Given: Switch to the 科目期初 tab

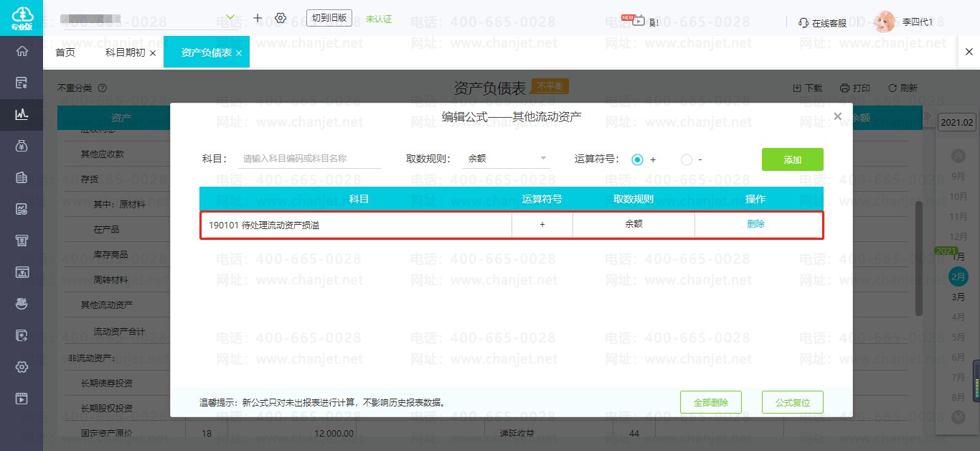Looking at the screenshot, I should 125,52.
